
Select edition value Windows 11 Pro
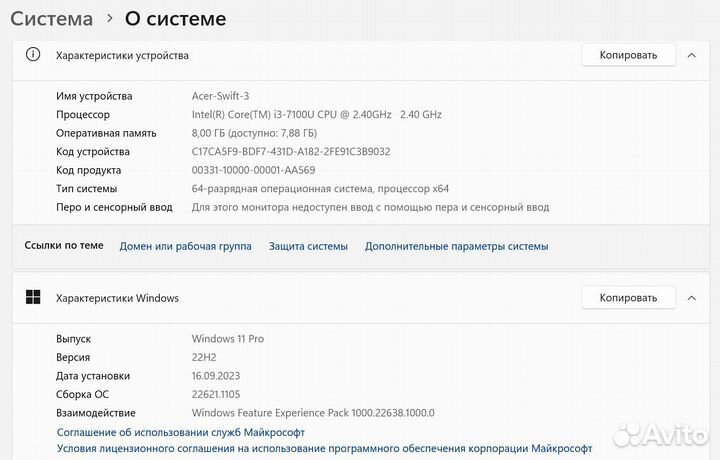point(228,339)
